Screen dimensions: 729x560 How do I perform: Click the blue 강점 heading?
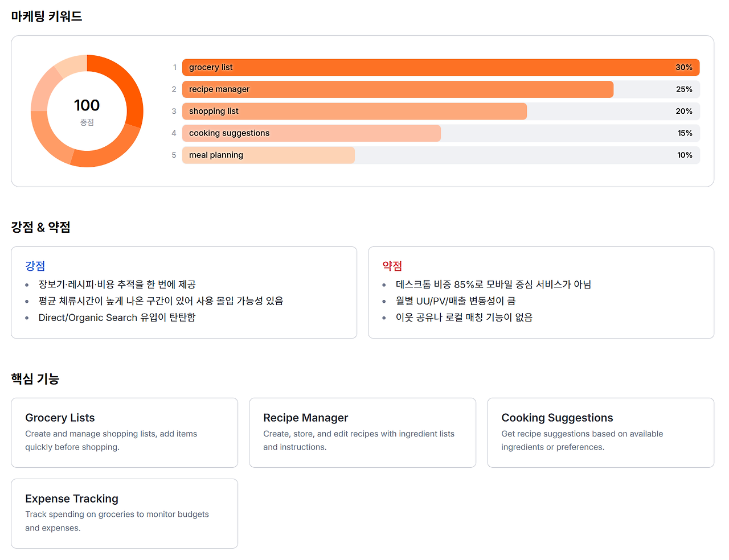pyautogui.click(x=35, y=266)
